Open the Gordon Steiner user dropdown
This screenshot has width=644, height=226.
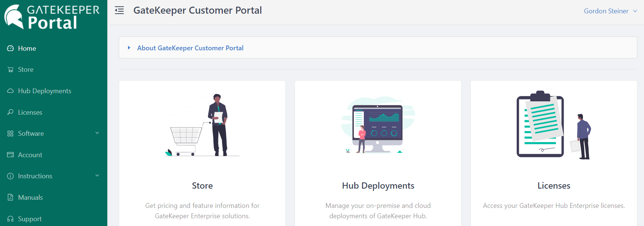[610, 11]
